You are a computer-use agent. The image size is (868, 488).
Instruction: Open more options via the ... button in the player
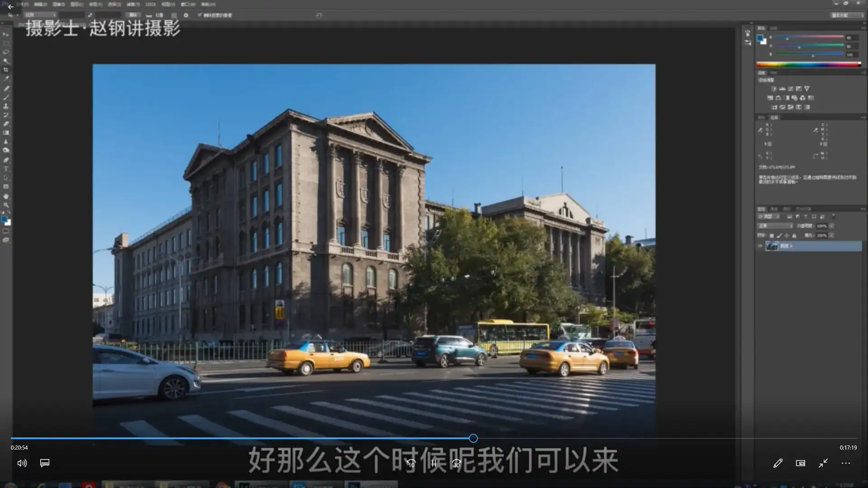tap(845, 463)
